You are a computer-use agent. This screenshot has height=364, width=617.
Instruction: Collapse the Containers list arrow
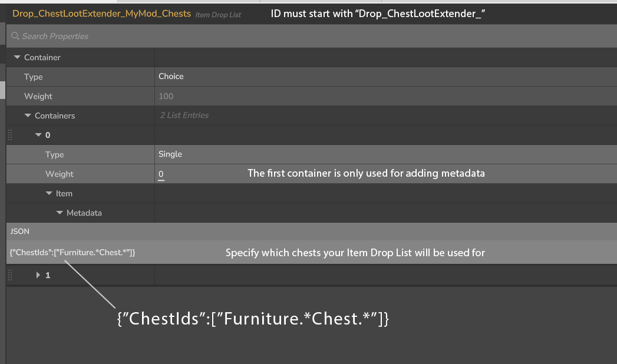point(28,116)
